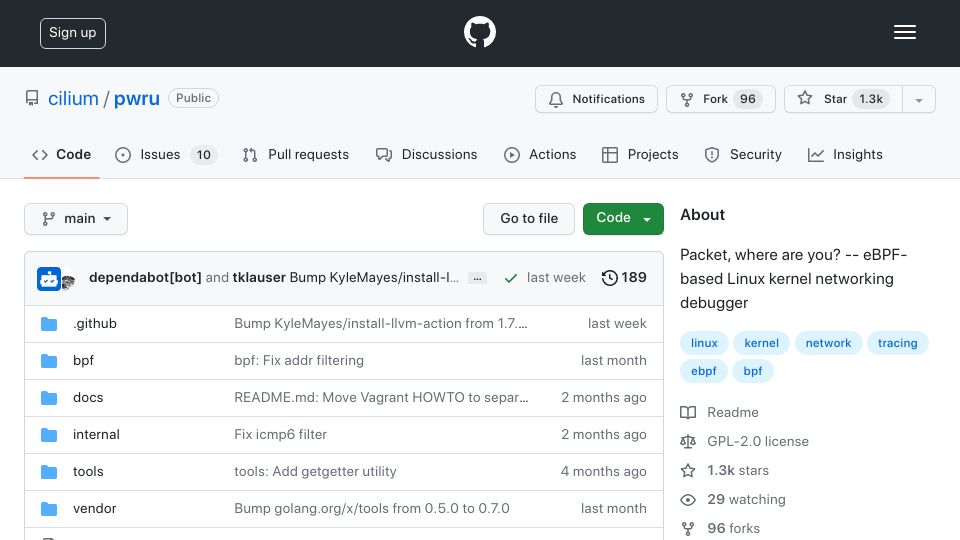Select the bpf topic tag
The height and width of the screenshot is (540, 960).
tap(752, 371)
